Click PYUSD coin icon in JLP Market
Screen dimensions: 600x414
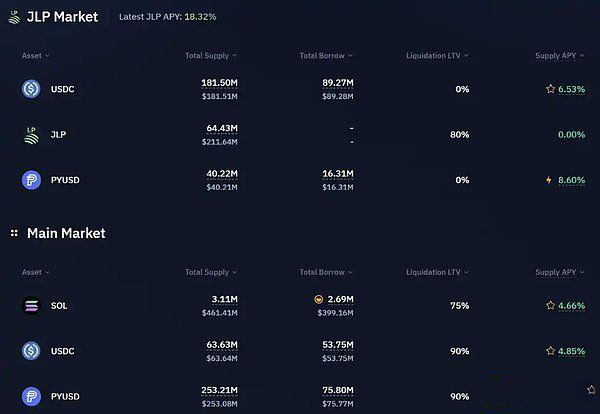[31, 180]
